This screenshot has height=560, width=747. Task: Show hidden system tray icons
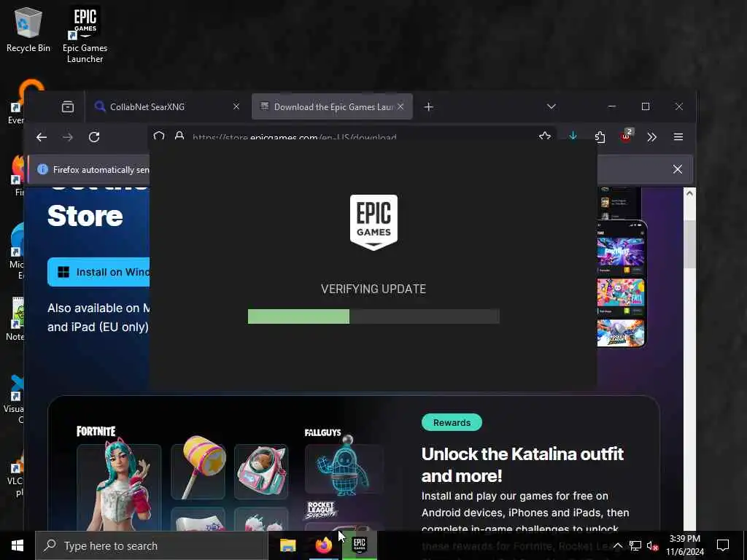(x=617, y=545)
